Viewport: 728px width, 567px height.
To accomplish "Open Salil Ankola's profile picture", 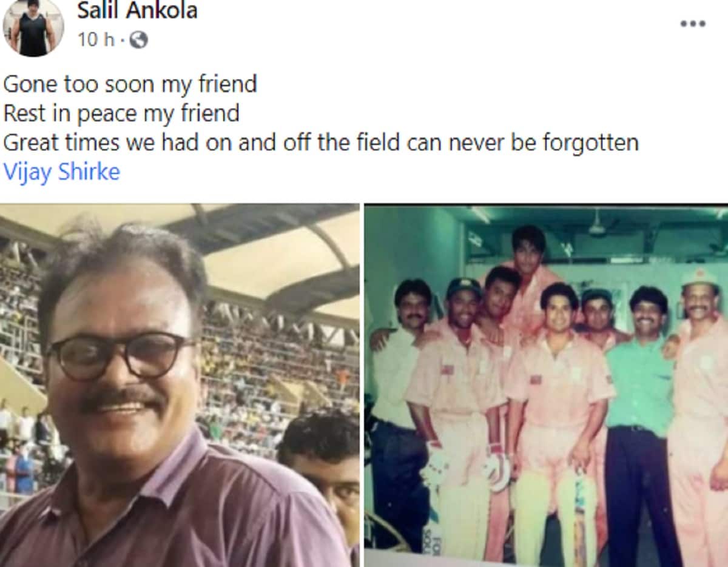I will [33, 27].
